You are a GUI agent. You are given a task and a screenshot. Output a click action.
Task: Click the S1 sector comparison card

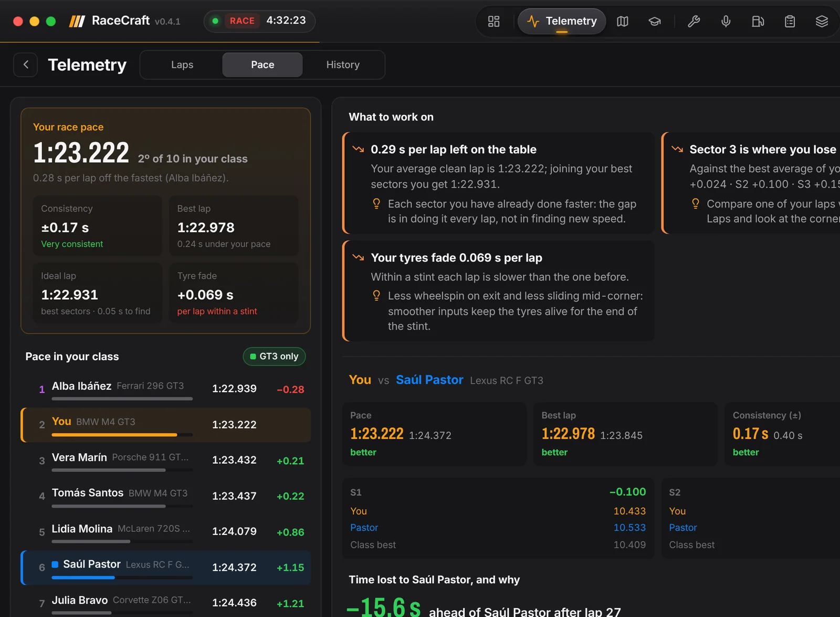click(x=498, y=518)
